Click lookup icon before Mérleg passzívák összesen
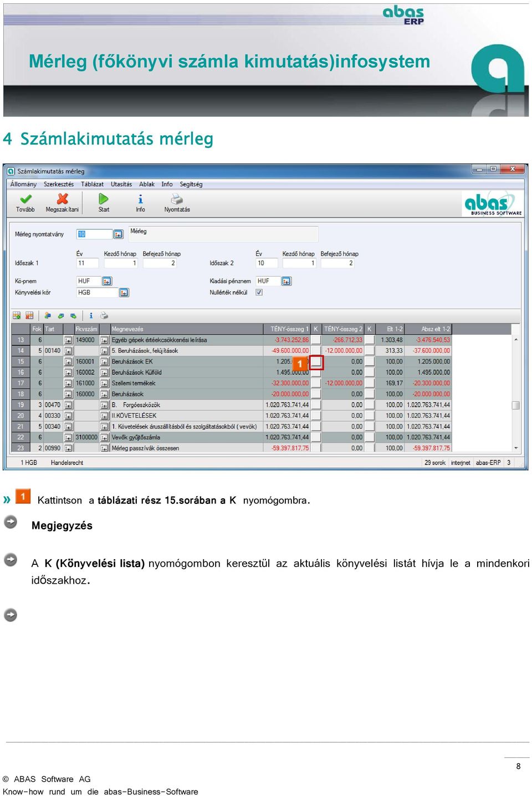This screenshot has height=796, width=532. click(x=104, y=448)
